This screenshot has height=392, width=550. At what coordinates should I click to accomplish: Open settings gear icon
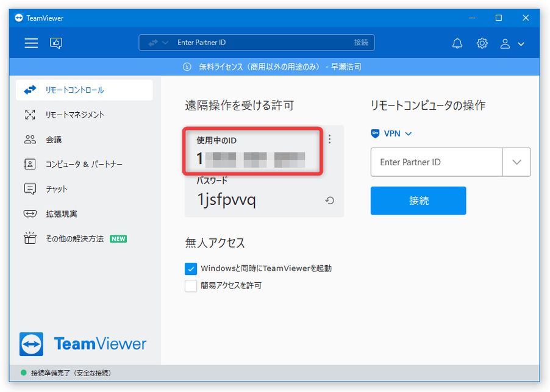[482, 43]
